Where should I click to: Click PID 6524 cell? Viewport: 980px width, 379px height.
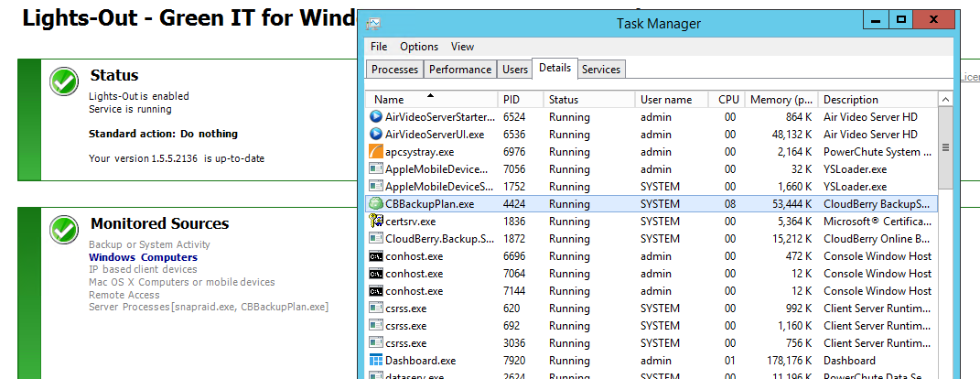[x=514, y=117]
